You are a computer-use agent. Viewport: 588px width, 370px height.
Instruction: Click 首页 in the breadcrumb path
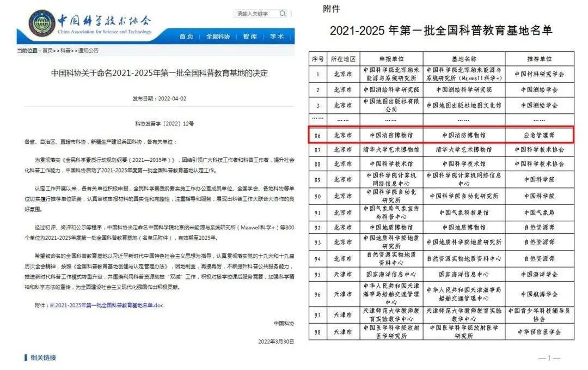coord(48,51)
